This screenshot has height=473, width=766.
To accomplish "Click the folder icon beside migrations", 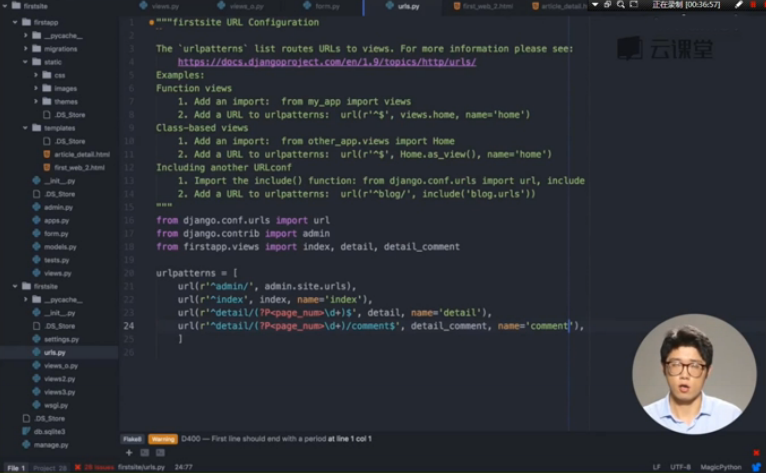I will (x=36, y=48).
